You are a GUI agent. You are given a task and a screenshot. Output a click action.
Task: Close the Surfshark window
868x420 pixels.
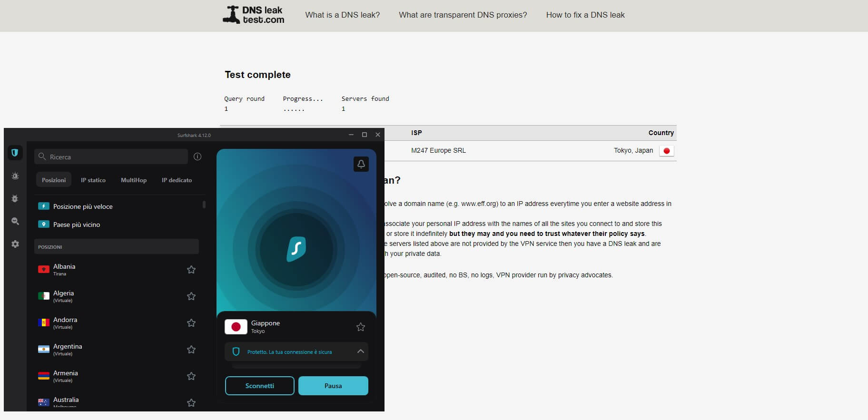(x=378, y=135)
